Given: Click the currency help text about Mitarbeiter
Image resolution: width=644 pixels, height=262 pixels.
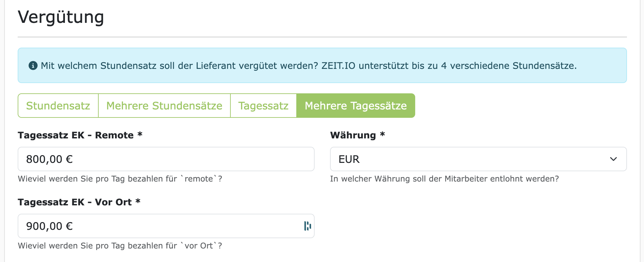Looking at the screenshot, I should 444,179.
